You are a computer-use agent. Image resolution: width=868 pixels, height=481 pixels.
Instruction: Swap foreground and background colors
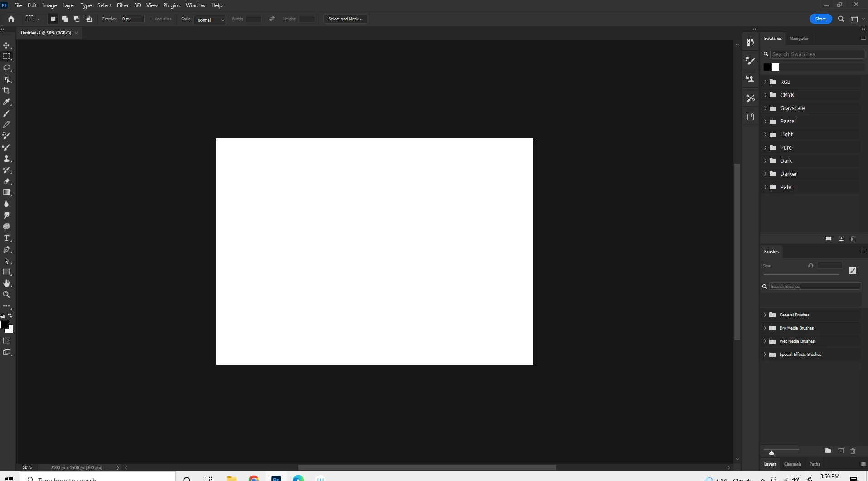coord(10,316)
